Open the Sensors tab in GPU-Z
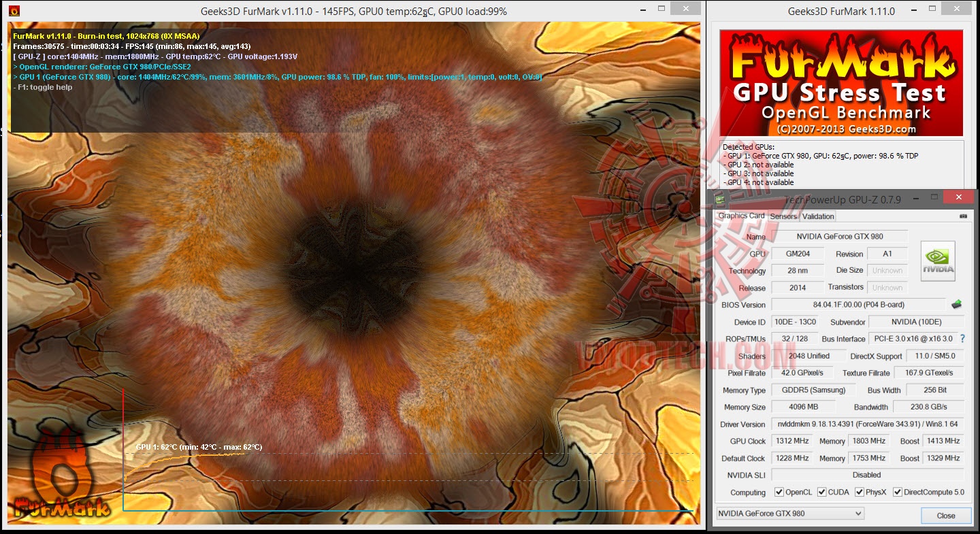Viewport: 980px width, 534px height. tap(783, 216)
